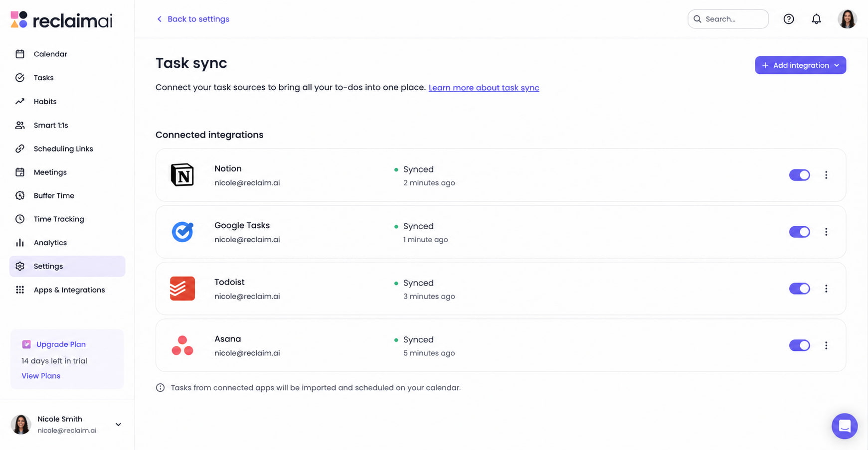Expand the Nicole Smith account chevron
The image size is (868, 450).
point(118,425)
